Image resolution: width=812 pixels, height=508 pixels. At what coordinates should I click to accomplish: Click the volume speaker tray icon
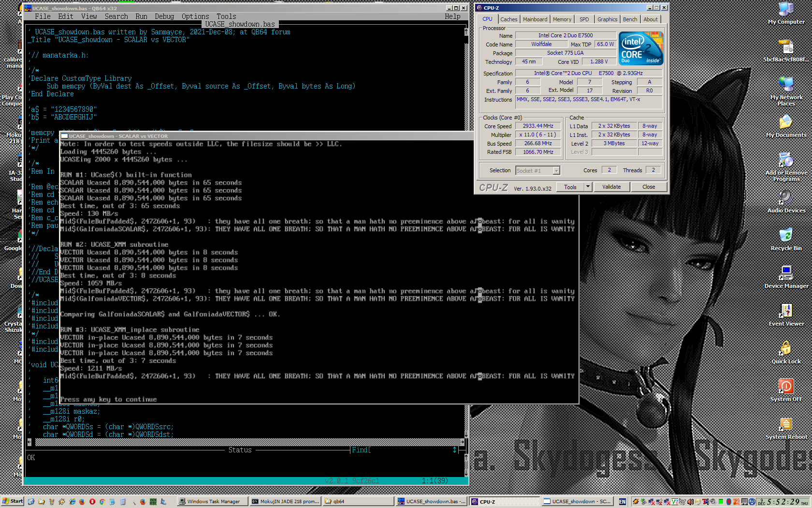pos(690,502)
